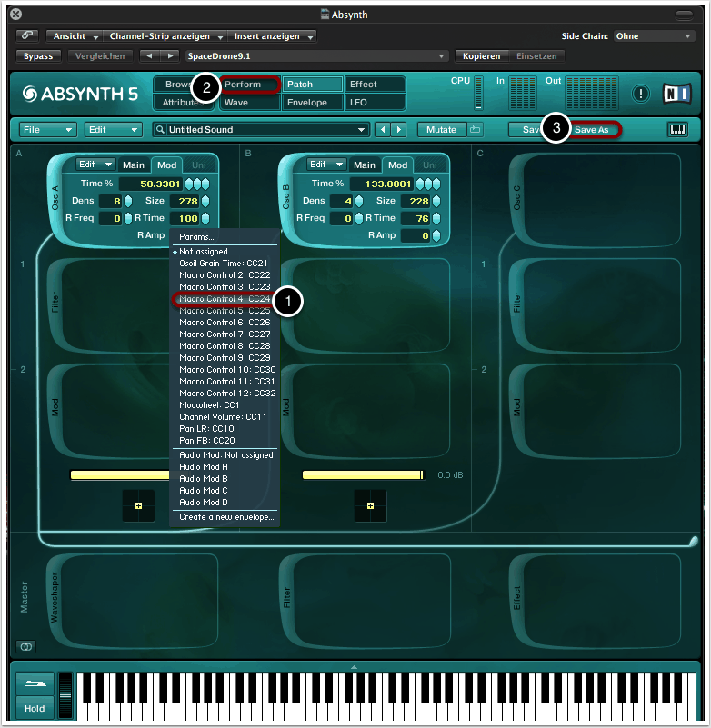Click the Kopieren button

[x=482, y=55]
